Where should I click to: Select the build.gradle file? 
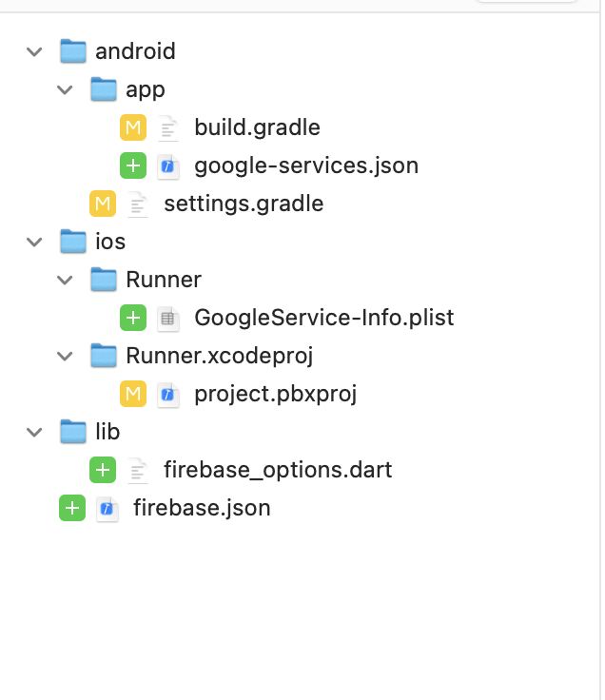tap(257, 127)
